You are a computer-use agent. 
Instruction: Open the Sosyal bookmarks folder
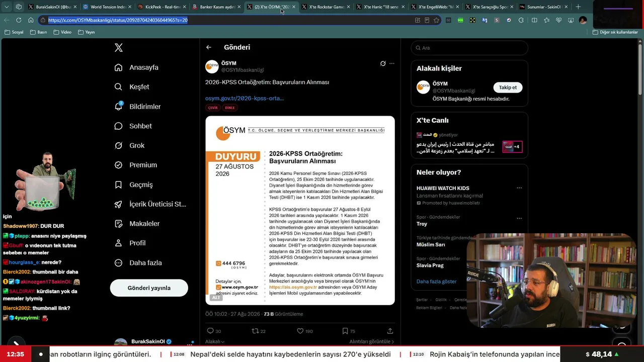14,32
